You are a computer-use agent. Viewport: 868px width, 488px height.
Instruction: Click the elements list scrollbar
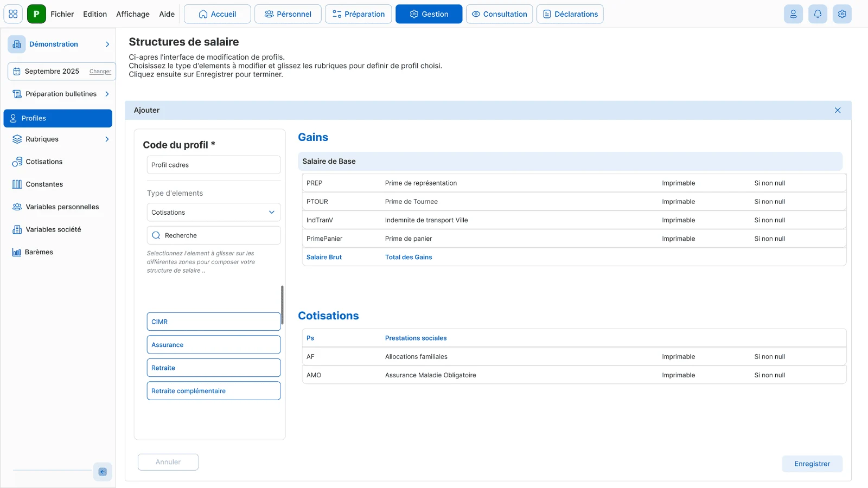(282, 305)
